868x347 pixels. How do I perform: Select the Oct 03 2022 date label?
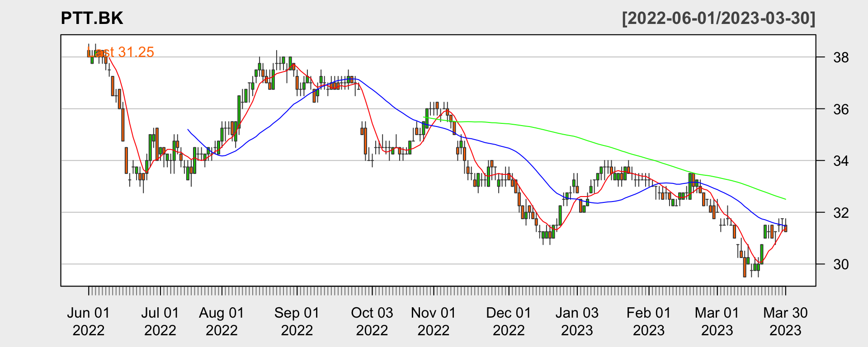click(x=372, y=321)
